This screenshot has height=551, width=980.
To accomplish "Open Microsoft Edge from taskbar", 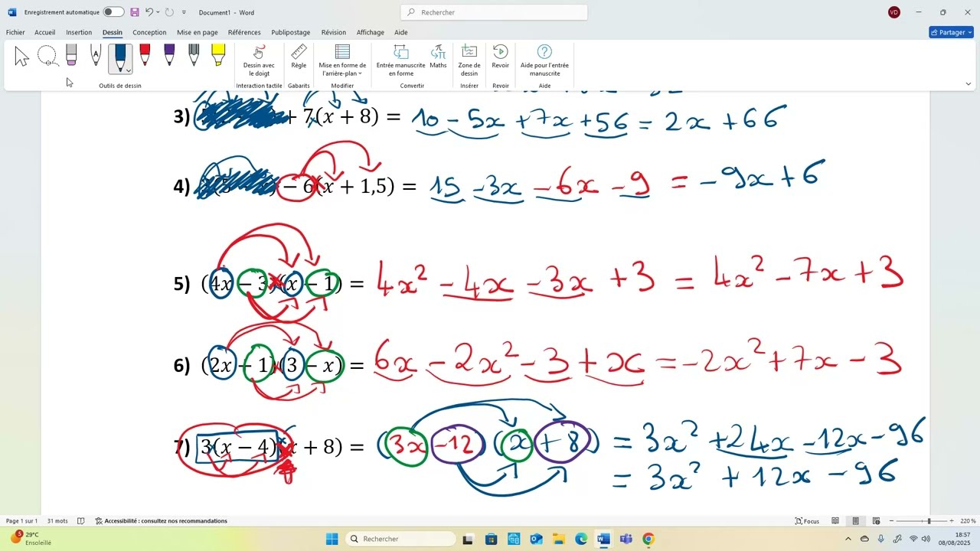I will [x=581, y=539].
